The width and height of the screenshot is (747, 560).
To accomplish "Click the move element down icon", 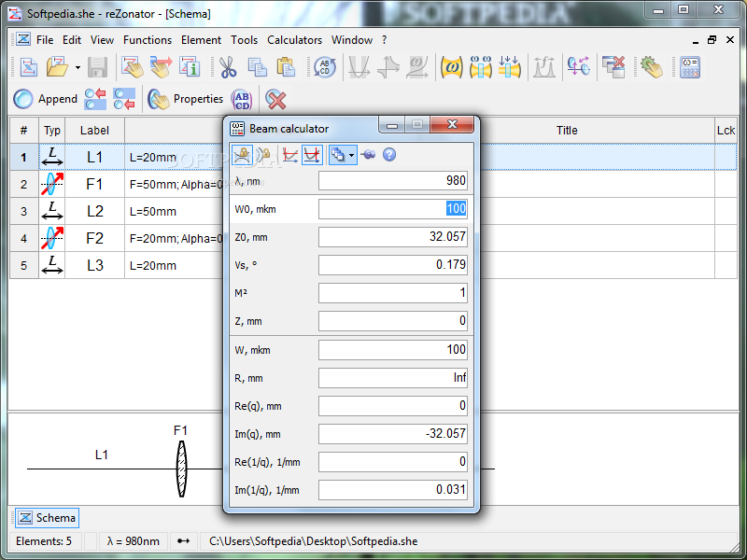I will pos(124,99).
